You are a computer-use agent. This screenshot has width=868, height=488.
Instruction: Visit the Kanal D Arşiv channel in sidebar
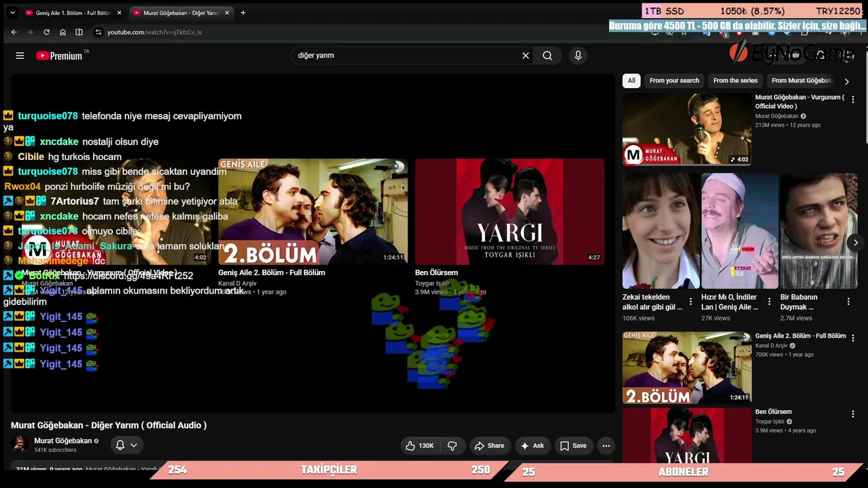pyautogui.click(x=772, y=346)
